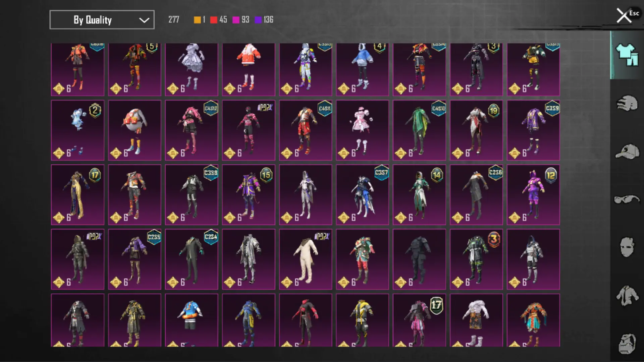
Task: Select the outfits category icon in sidebar
Action: pyautogui.click(x=627, y=55)
